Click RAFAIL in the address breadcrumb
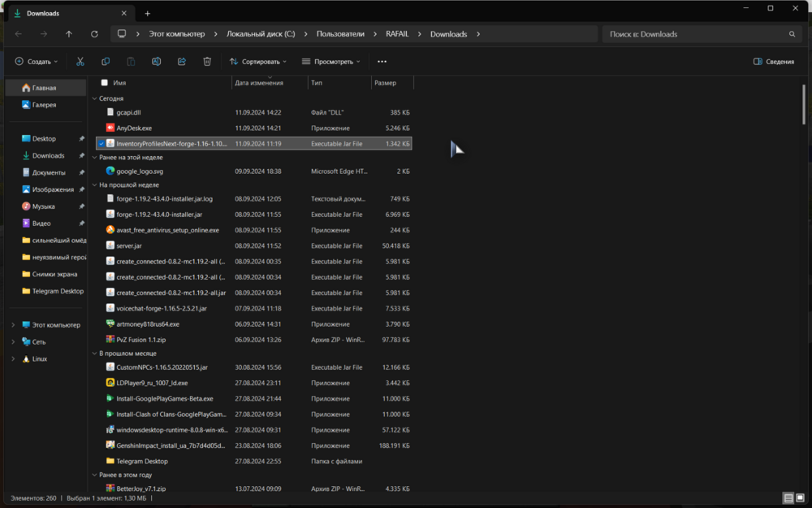Image resolution: width=812 pixels, height=508 pixels. point(397,33)
